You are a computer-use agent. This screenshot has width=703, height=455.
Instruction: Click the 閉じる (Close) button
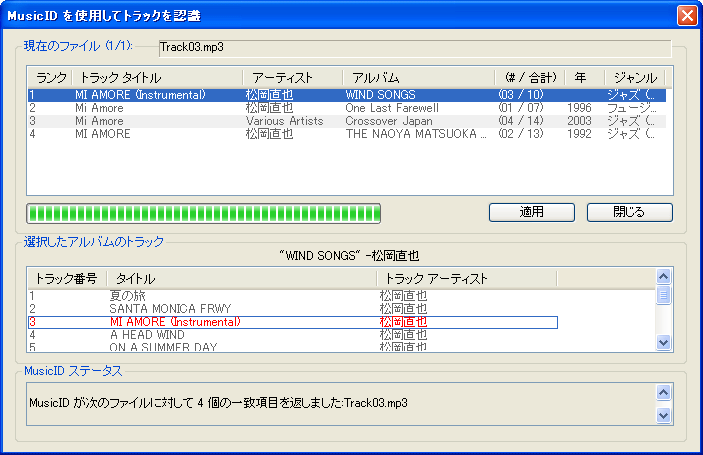[629, 212]
